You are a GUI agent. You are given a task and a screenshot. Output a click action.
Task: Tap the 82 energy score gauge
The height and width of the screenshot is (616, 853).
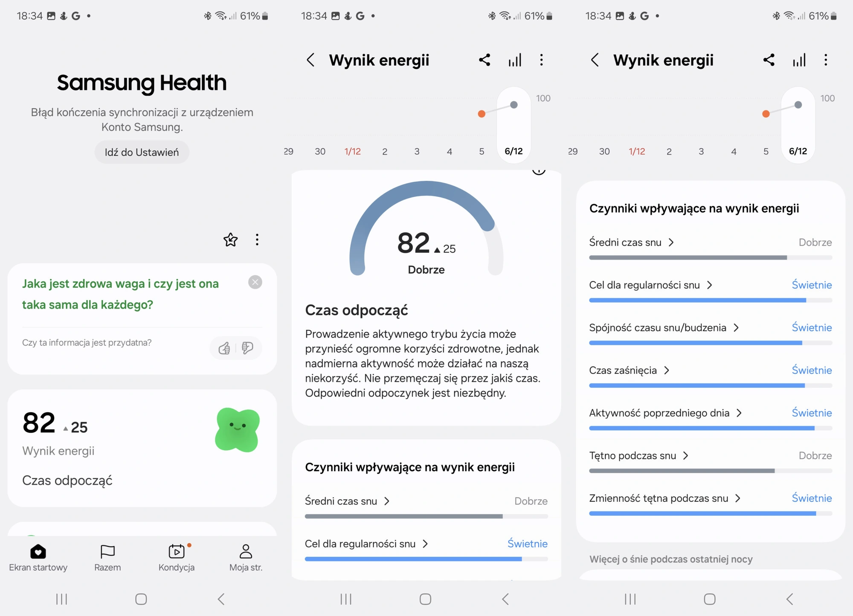pyautogui.click(x=426, y=229)
